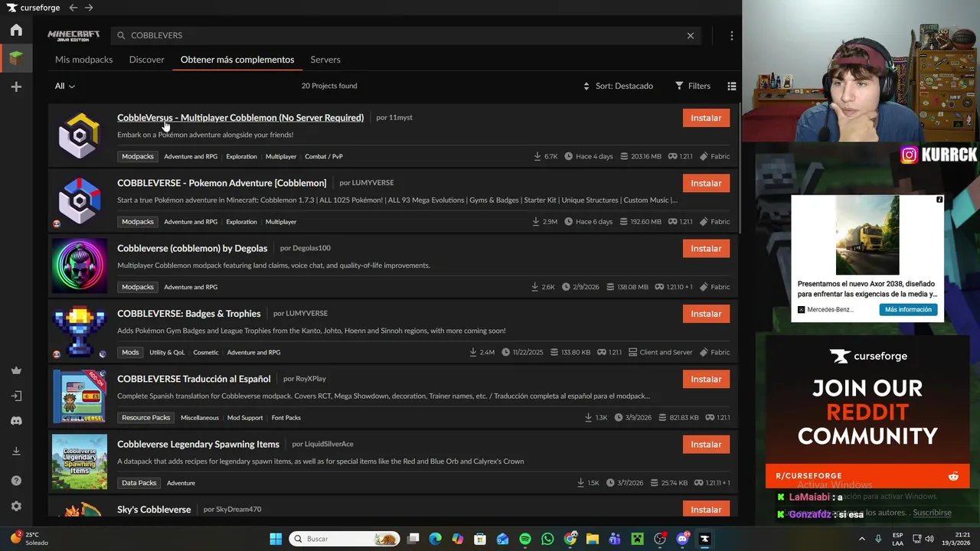Image resolution: width=980 pixels, height=551 pixels.
Task: Switch to the list view layout icon
Action: 732,86
